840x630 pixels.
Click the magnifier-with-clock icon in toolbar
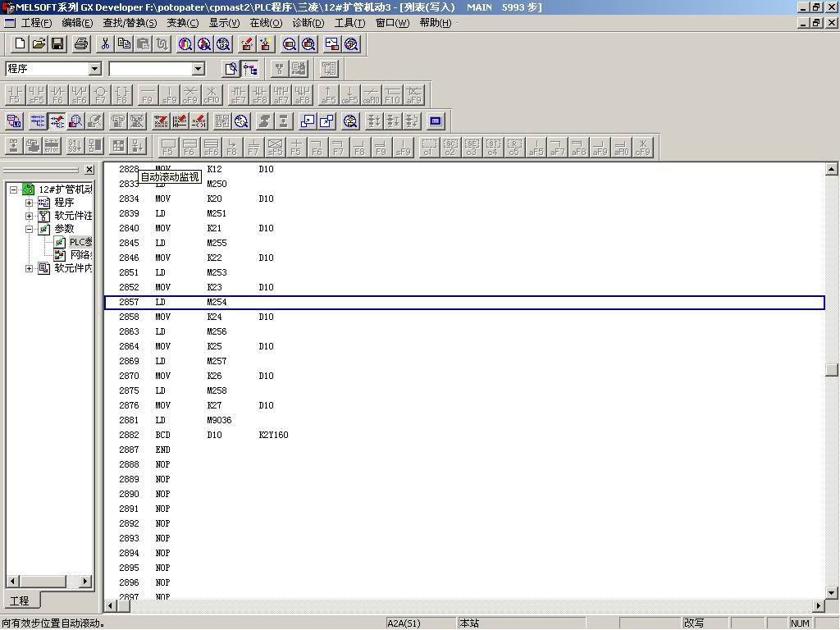pyautogui.click(x=241, y=121)
